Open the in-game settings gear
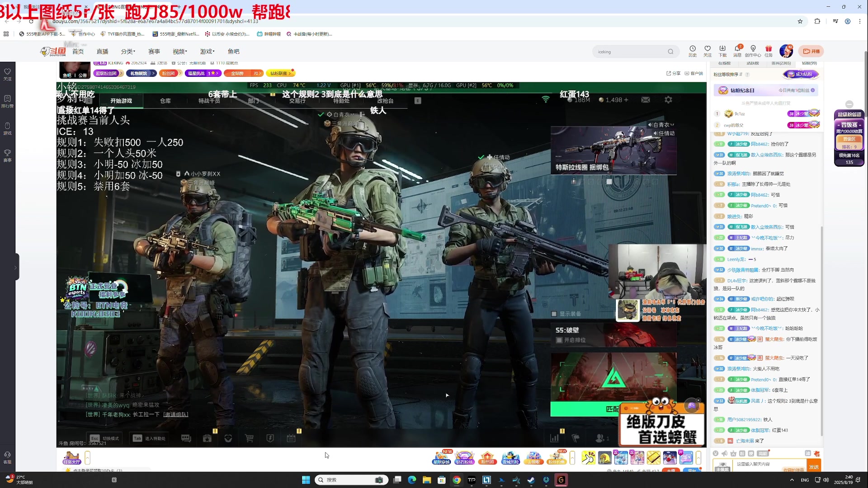This screenshot has height=488, width=868. [x=668, y=100]
